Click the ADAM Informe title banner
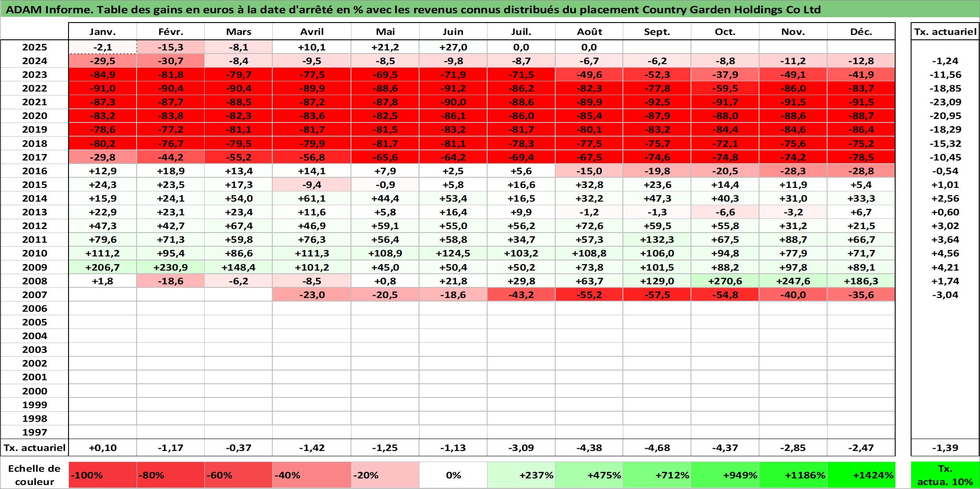 [x=490, y=9]
